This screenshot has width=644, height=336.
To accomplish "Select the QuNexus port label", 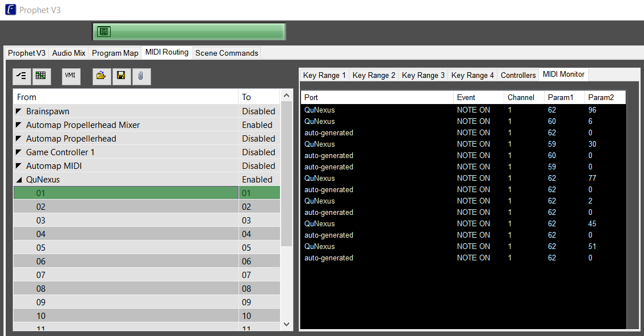I will click(x=43, y=179).
